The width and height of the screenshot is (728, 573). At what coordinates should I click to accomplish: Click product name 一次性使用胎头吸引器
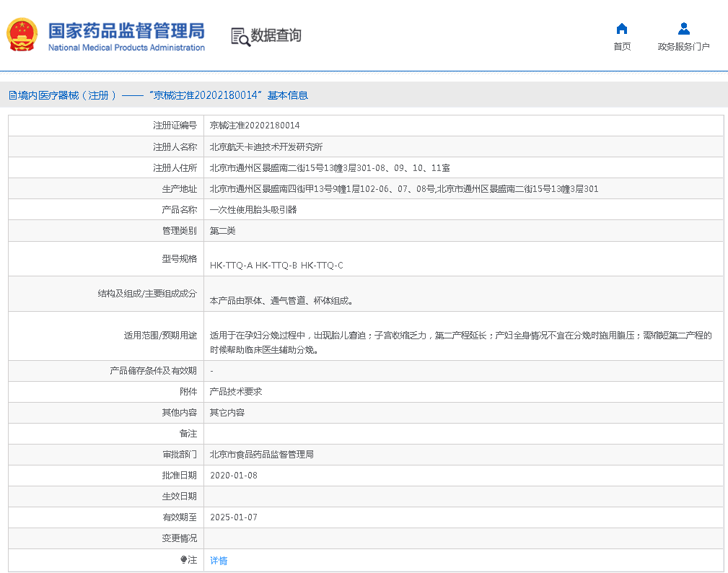253,210
